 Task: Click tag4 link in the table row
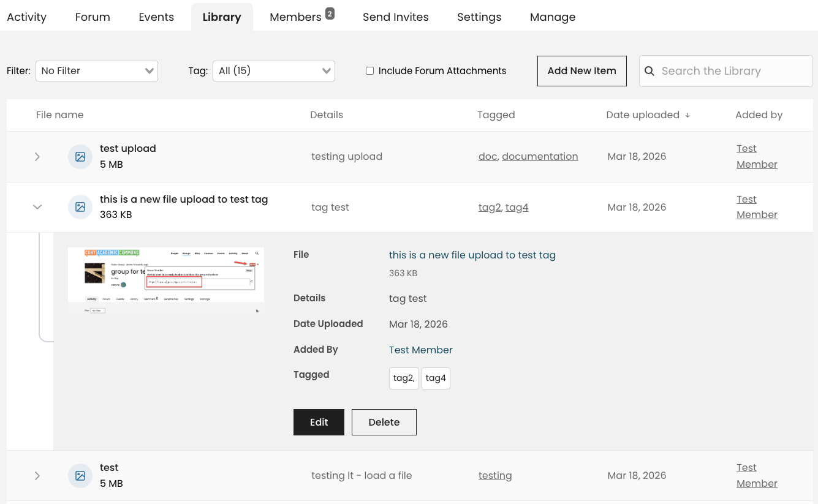tap(517, 208)
